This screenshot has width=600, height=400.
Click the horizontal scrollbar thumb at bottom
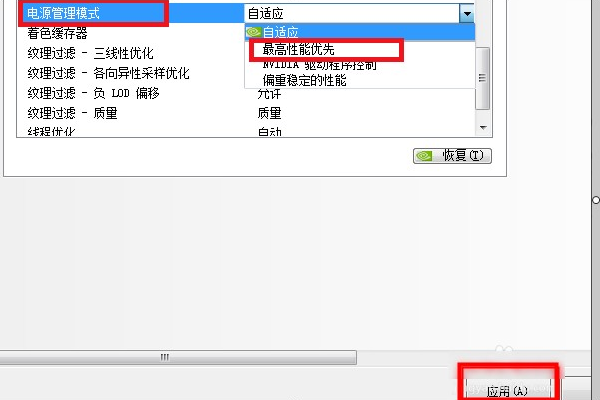[178, 358]
